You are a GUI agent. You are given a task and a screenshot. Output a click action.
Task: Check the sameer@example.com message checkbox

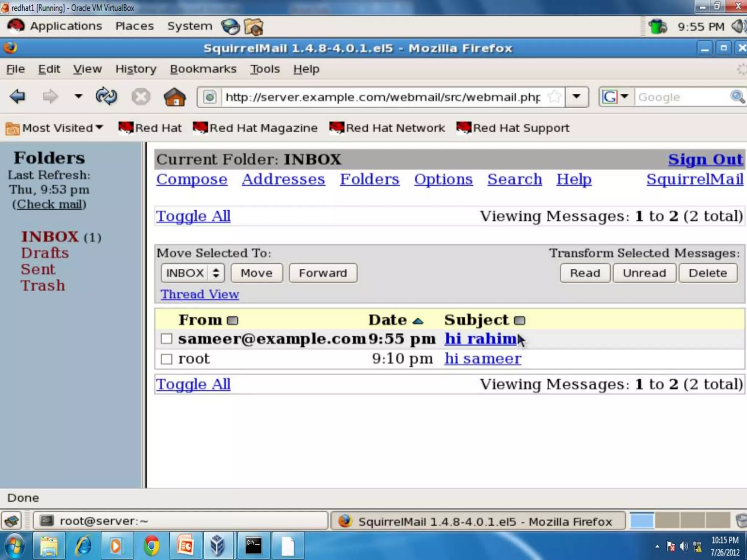(166, 339)
